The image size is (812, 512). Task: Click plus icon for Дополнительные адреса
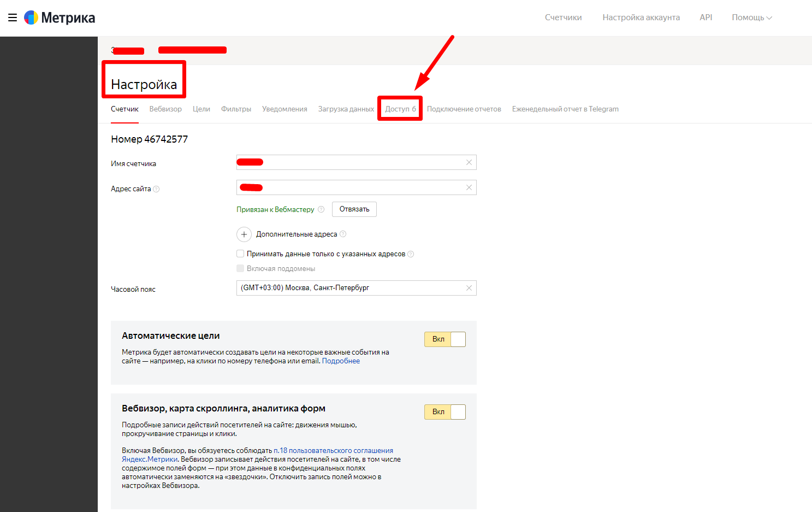tap(244, 234)
